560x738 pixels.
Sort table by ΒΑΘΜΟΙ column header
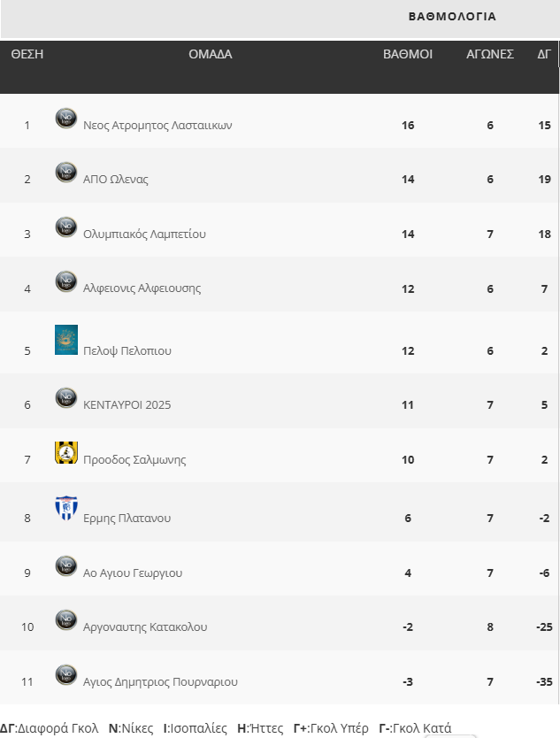pyautogui.click(x=408, y=54)
